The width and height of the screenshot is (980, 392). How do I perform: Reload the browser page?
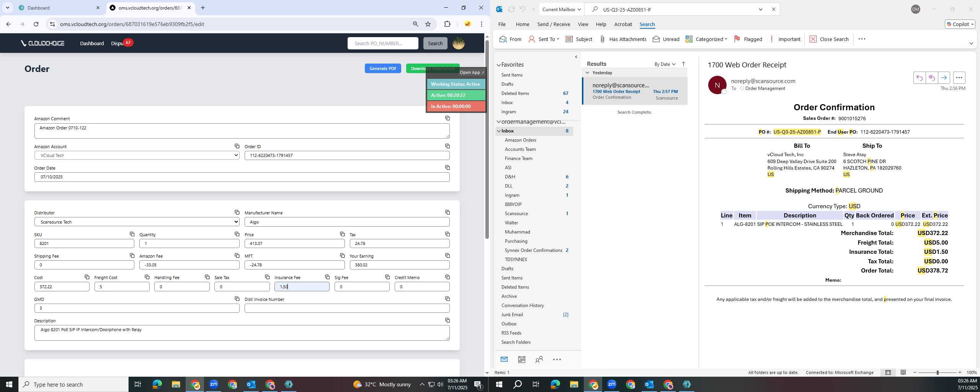(x=36, y=24)
